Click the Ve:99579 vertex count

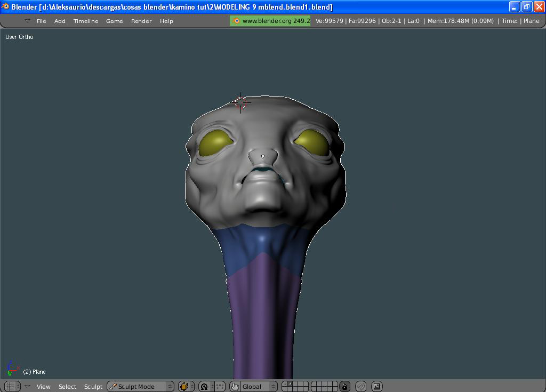click(x=329, y=21)
